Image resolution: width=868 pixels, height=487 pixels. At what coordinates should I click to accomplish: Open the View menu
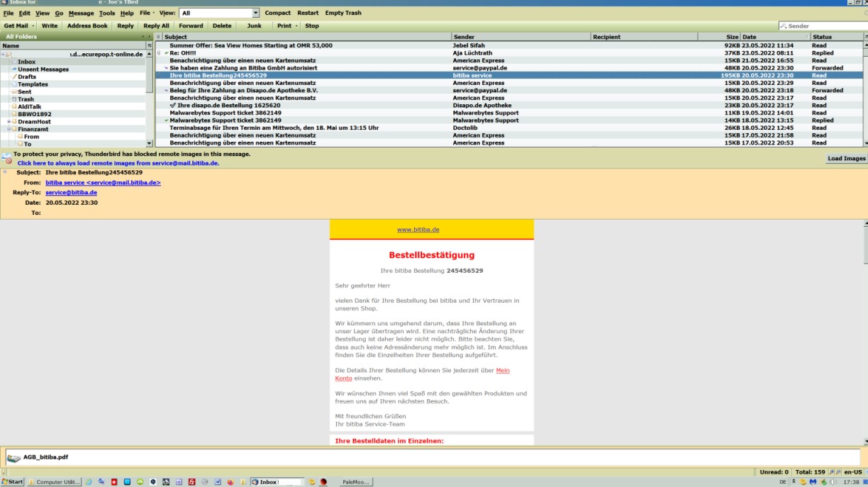[43, 13]
